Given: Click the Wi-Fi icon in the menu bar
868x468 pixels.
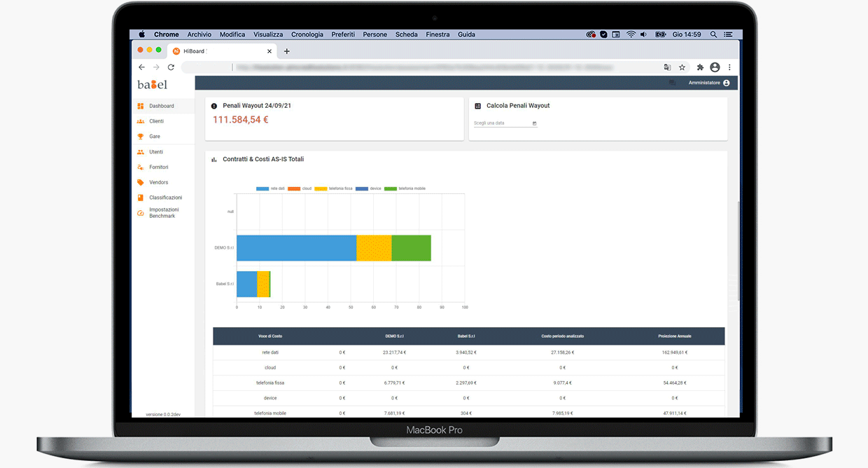Looking at the screenshot, I should 631,34.
